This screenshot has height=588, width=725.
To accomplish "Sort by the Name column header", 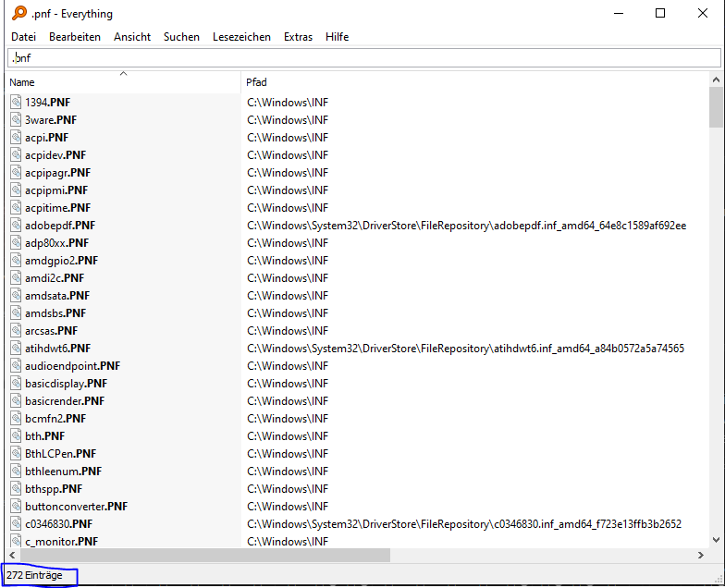I will [x=124, y=82].
